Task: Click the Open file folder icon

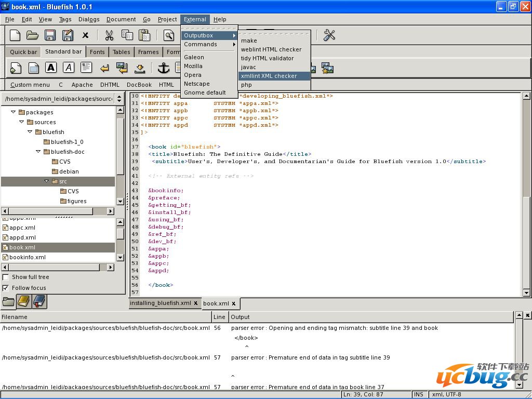Action: (33, 35)
